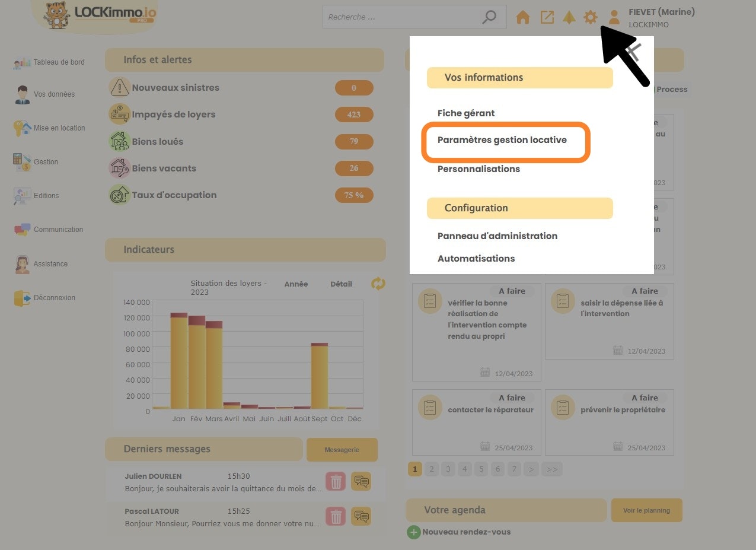Click the Recherche search field

(403, 17)
